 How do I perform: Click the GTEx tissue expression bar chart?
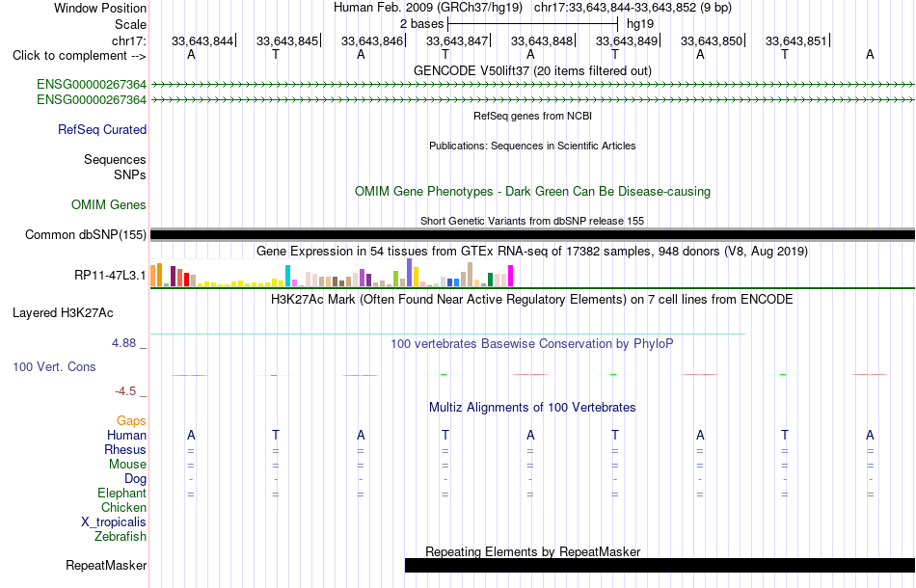[332, 273]
